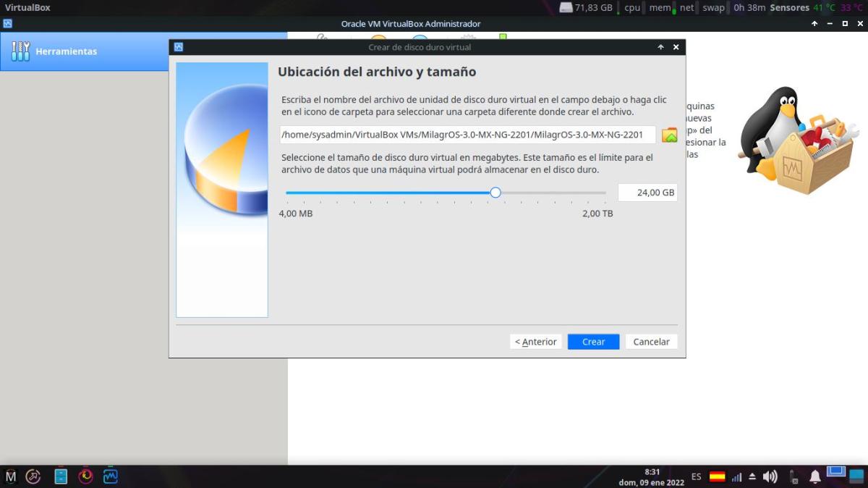Roll up the disk creation dialog with arrow
The width and height of the screenshot is (868, 488).
(660, 47)
